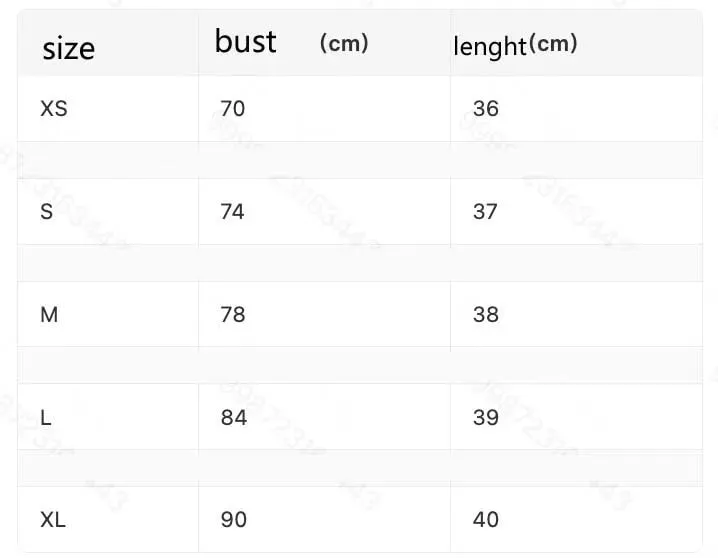Click bust value 78
718x558 pixels.
[233, 314]
